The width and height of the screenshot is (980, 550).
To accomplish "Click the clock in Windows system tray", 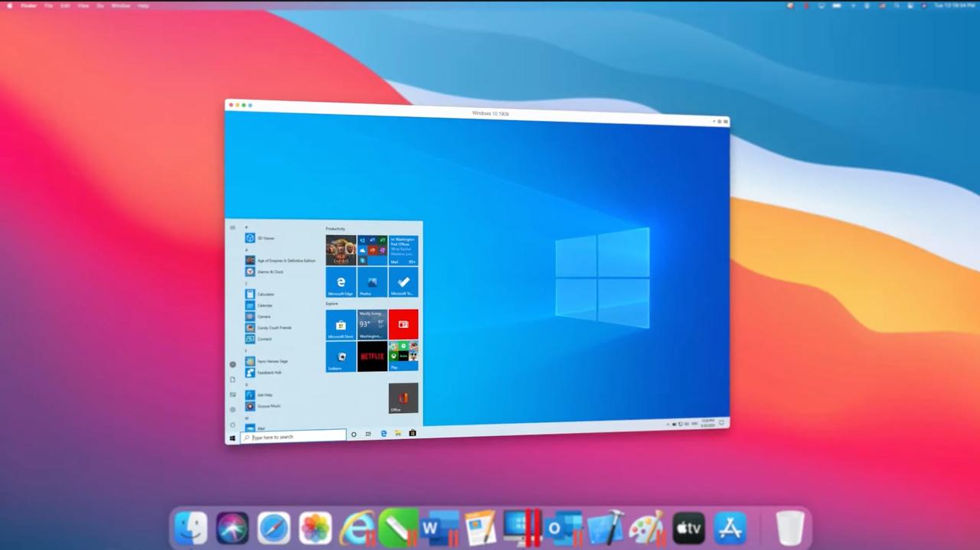I will coord(707,421).
